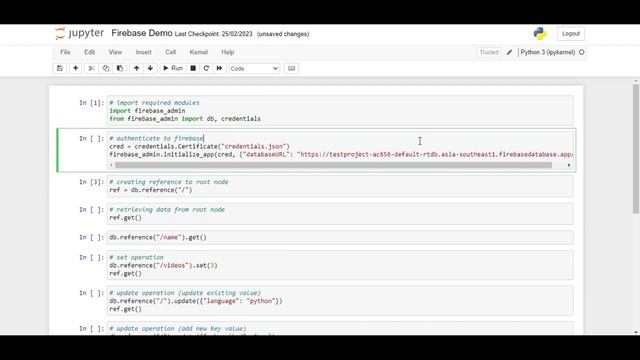640x360 pixels.
Task: Open the Kernel menu
Action: [x=198, y=52]
